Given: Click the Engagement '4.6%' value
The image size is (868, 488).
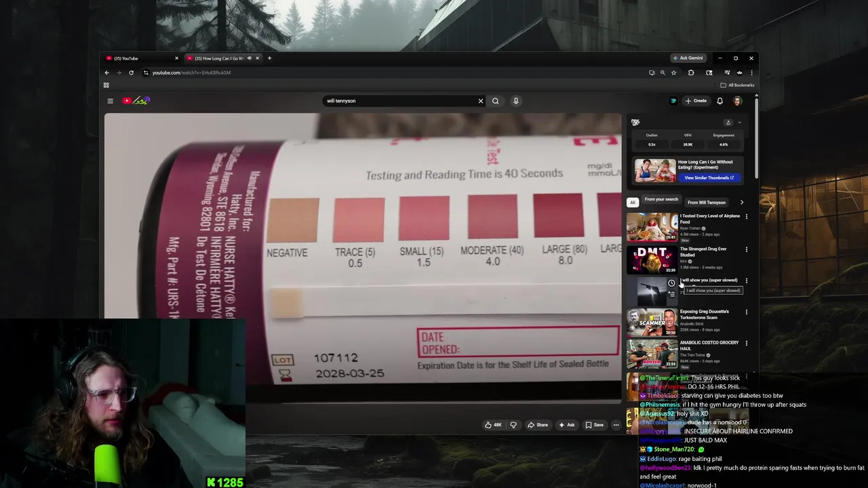Looking at the screenshot, I should [x=724, y=144].
